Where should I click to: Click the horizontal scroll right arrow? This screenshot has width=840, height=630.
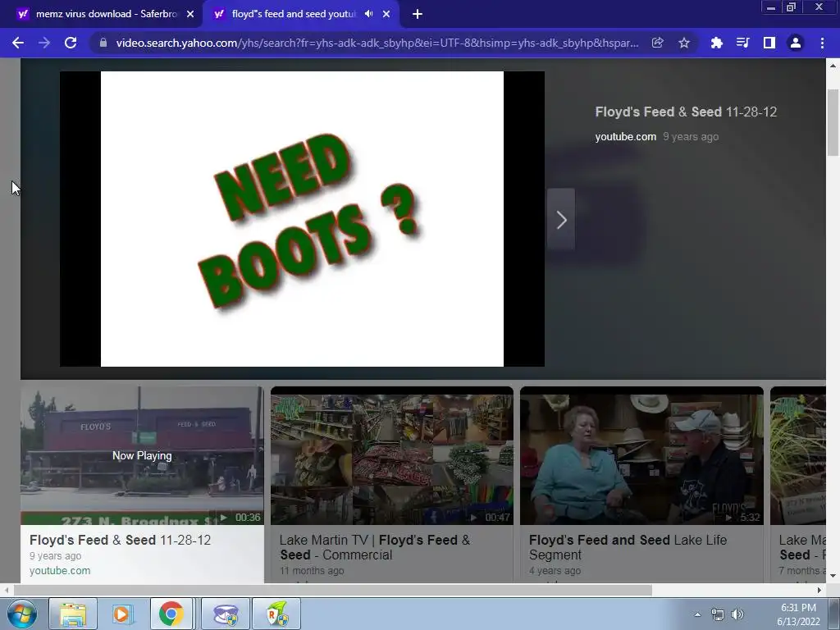point(819,591)
